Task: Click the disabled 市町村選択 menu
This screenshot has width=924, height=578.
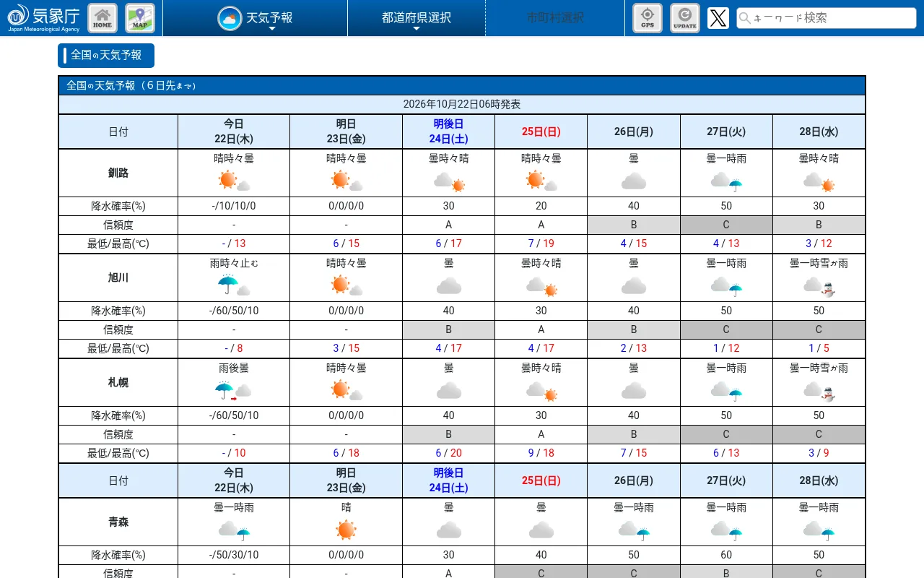Action: 555,18
